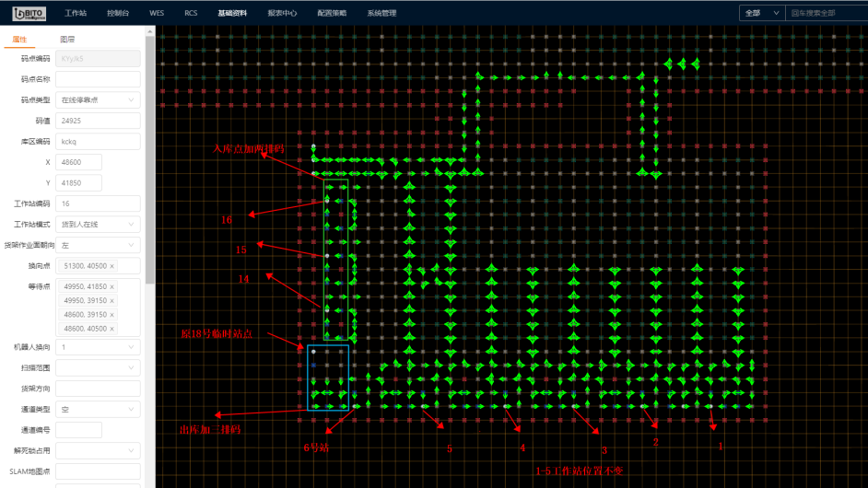Click the 解死锁占用 label
Viewport: 868px width, 488px height.
(32, 451)
